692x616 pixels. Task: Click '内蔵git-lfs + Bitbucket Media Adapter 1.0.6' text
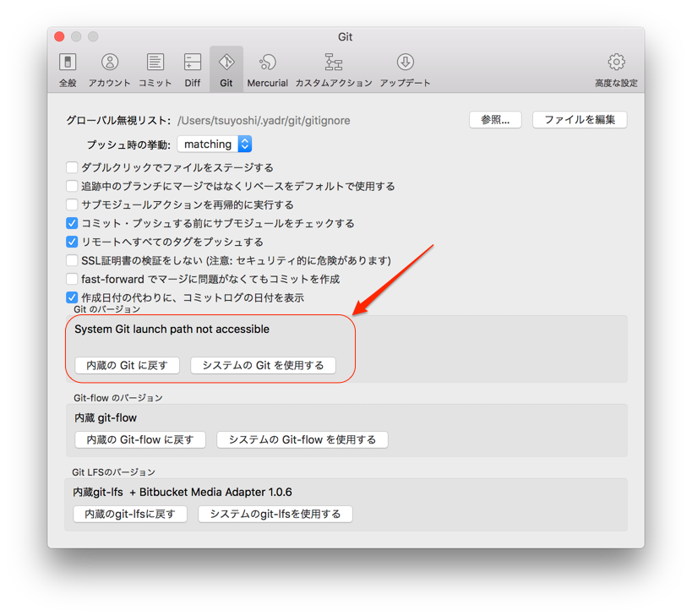click(183, 492)
